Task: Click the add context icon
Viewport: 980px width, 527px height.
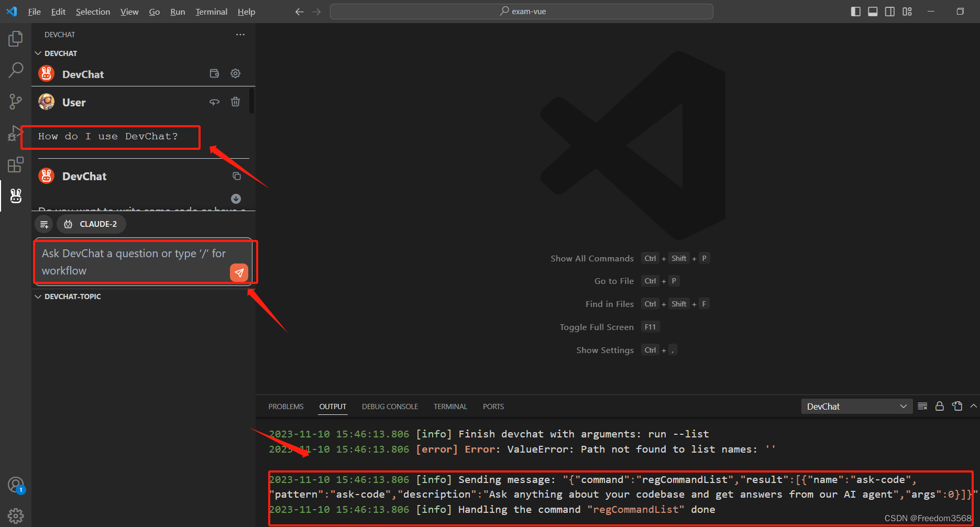Action: (x=44, y=224)
